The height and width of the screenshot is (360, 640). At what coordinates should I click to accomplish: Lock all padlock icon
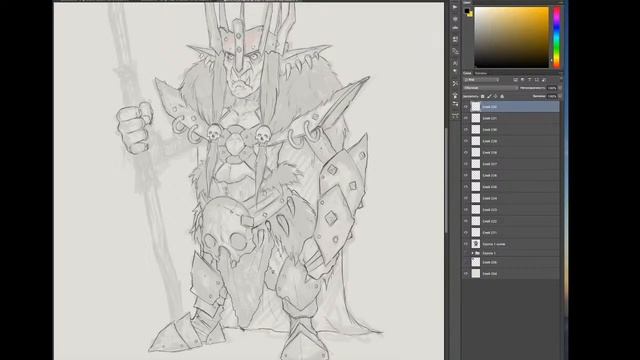click(x=502, y=96)
